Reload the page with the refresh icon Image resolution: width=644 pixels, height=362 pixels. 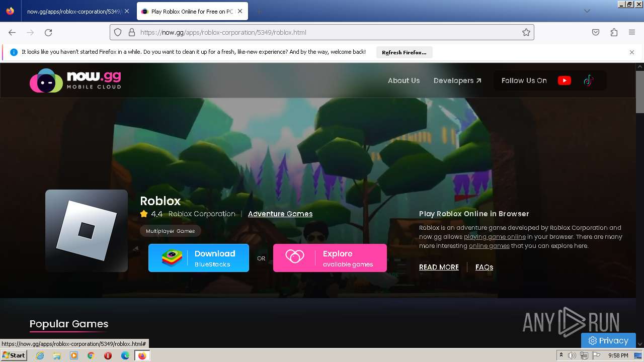pyautogui.click(x=48, y=32)
